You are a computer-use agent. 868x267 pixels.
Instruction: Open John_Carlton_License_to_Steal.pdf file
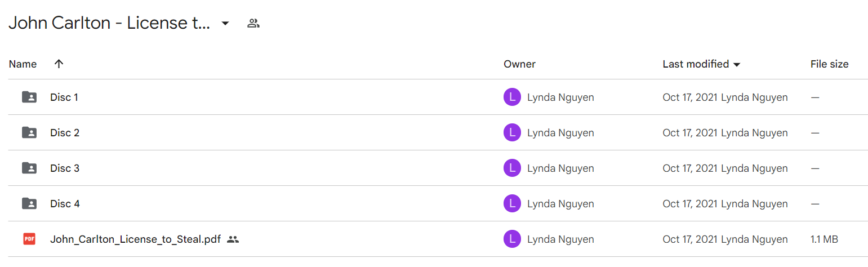click(x=135, y=239)
